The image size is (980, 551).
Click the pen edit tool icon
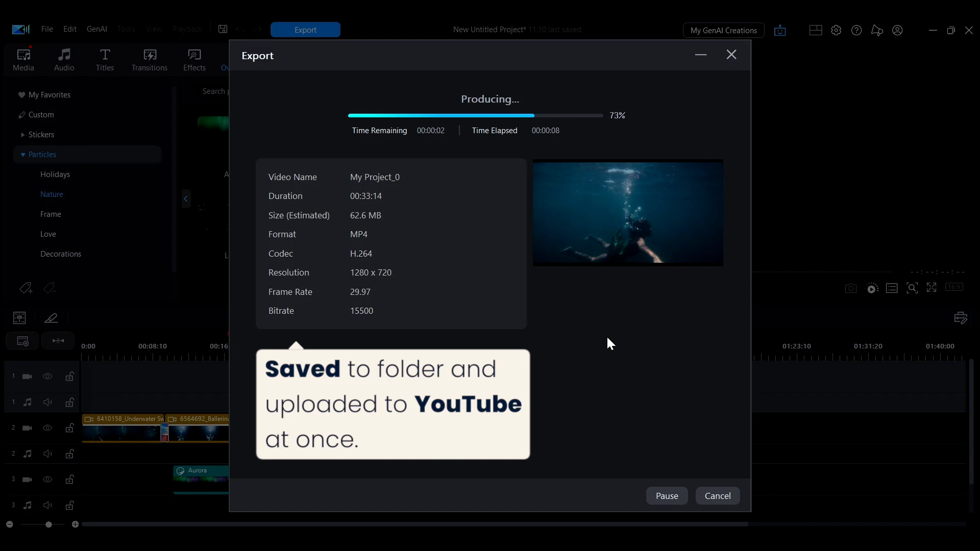point(51,318)
